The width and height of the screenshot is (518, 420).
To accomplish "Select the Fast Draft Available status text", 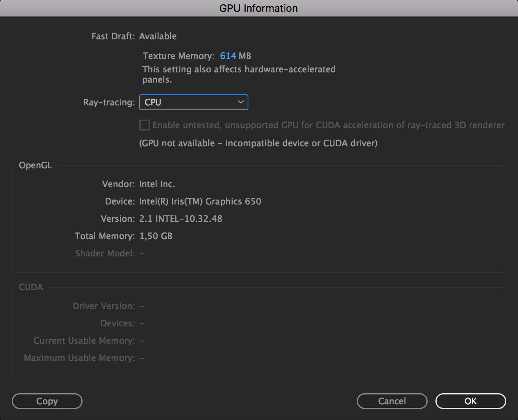I will pyautogui.click(x=158, y=36).
